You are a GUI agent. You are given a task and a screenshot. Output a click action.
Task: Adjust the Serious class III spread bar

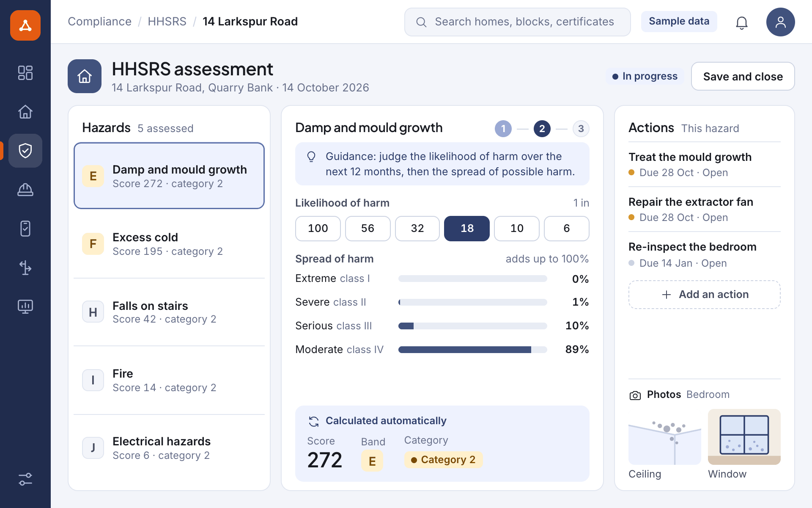point(473,326)
